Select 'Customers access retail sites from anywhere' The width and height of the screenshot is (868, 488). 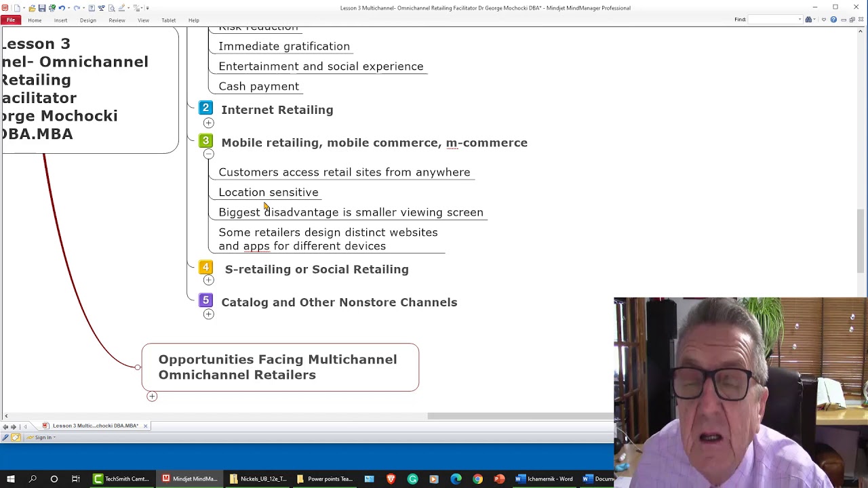tap(344, 172)
